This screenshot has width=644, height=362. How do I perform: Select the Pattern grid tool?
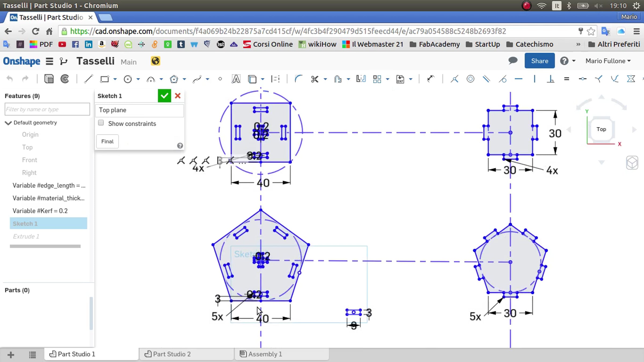(x=377, y=79)
